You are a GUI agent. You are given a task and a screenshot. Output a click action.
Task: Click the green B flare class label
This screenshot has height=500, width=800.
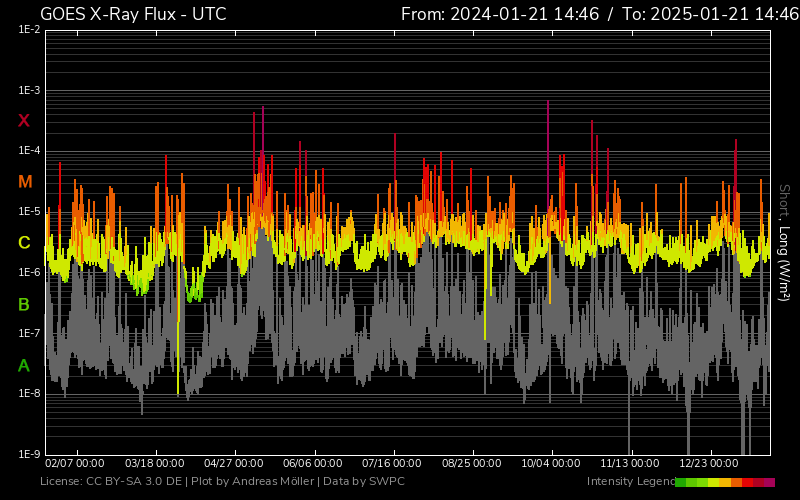click(24, 304)
